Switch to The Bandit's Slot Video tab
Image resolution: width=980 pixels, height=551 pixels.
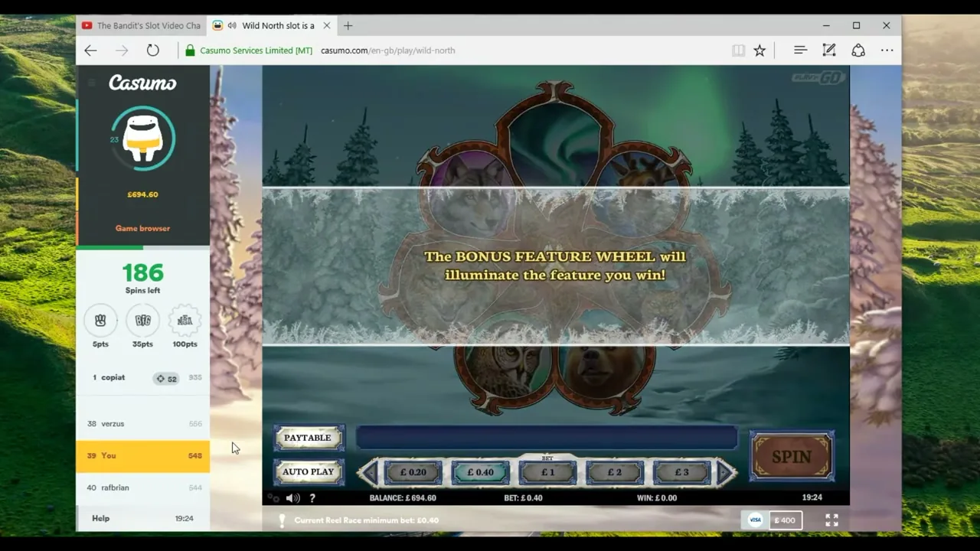pos(142,25)
